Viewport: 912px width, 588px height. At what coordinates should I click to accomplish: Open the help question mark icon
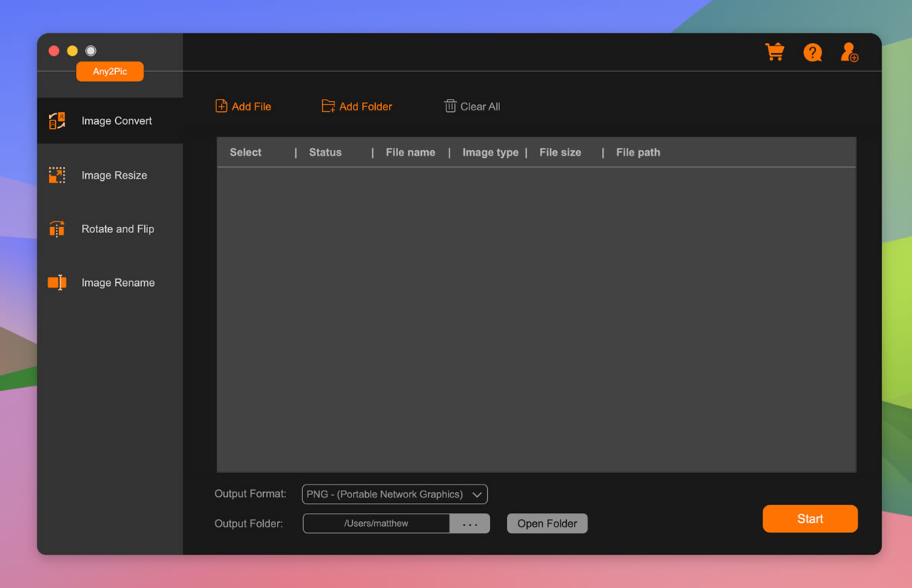(x=812, y=52)
